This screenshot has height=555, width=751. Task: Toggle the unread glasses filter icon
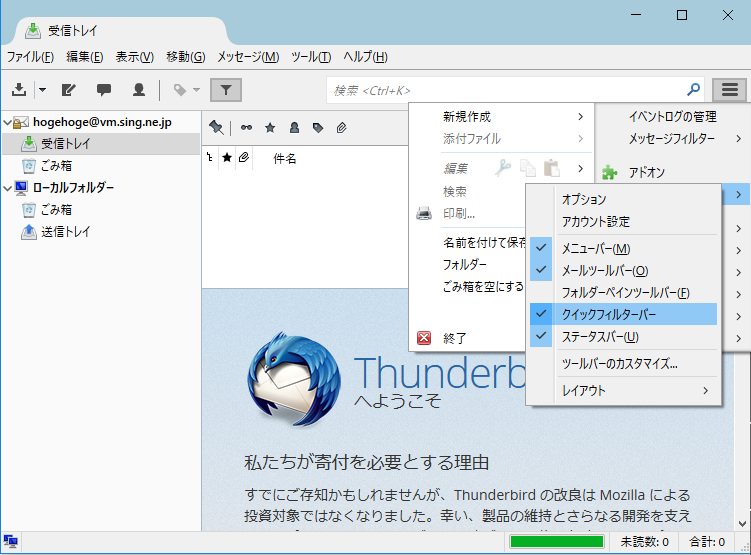[x=246, y=128]
